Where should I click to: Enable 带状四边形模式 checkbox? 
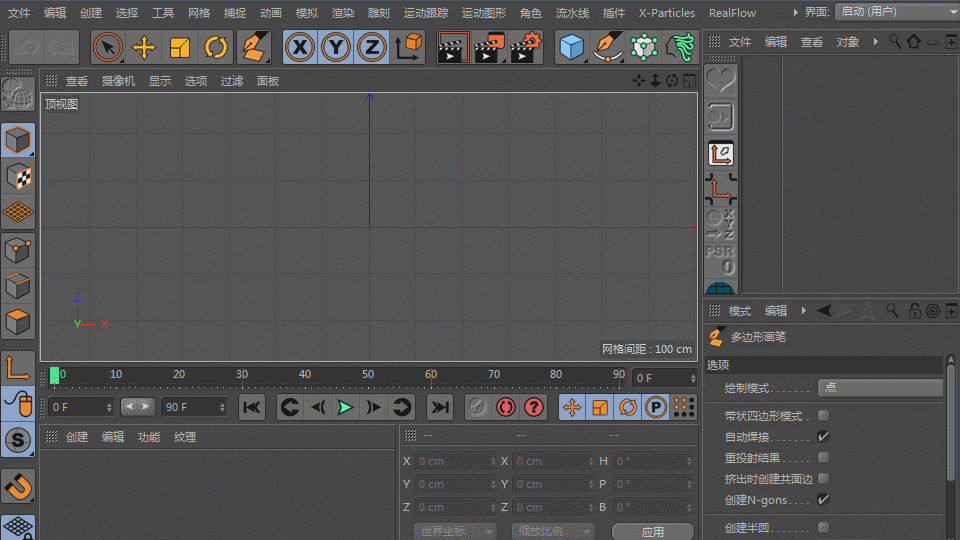coord(823,416)
